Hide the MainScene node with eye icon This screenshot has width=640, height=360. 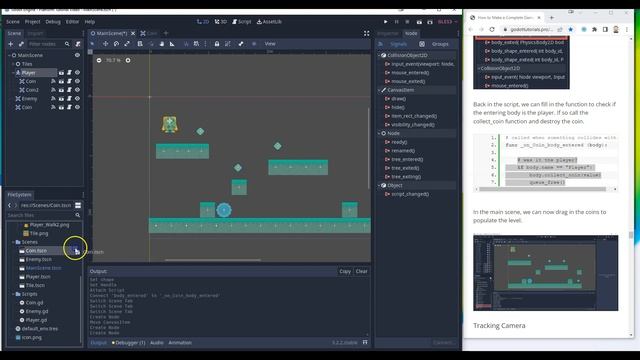pos(77,55)
